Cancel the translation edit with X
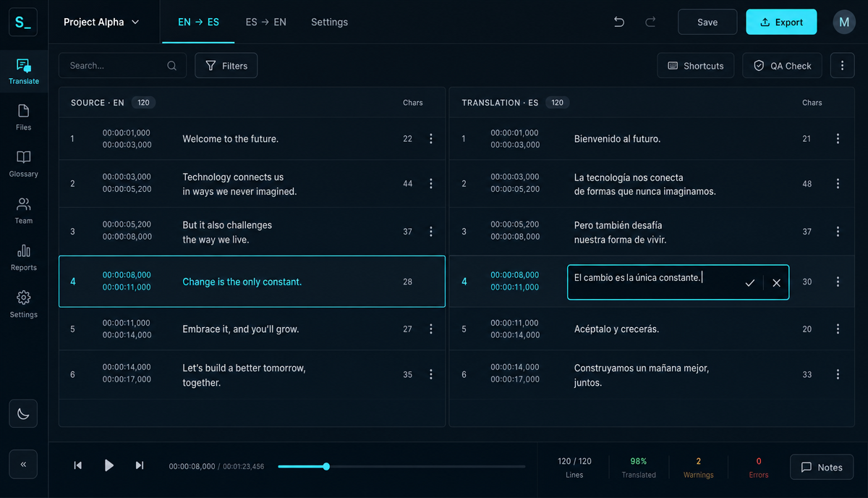Screen dimensions: 868x498 [x=776, y=283]
